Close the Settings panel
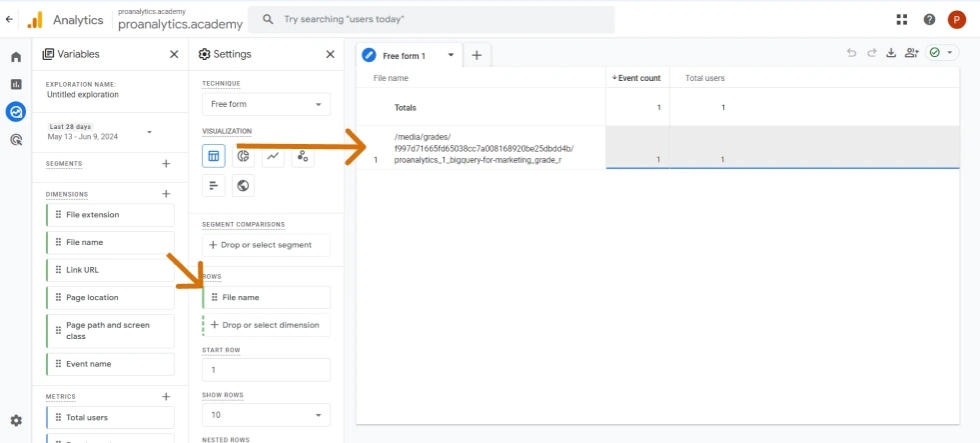980x443 pixels. tap(331, 54)
